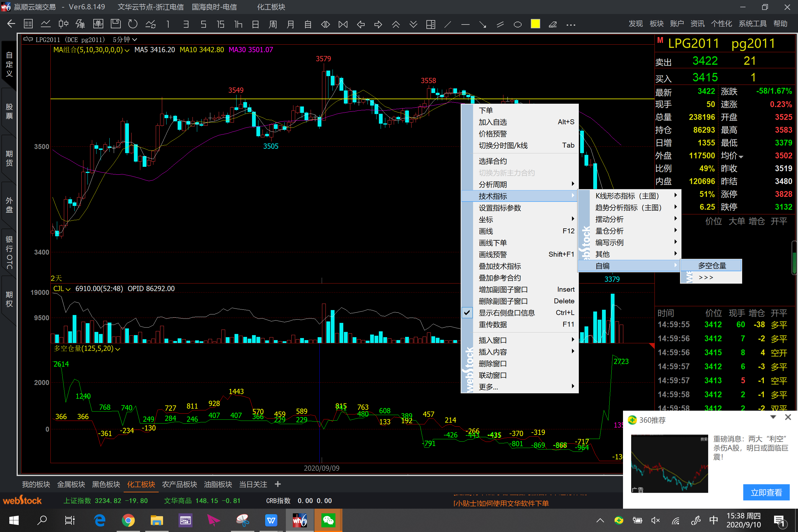Select the weekly 周 period button

click(x=273, y=24)
